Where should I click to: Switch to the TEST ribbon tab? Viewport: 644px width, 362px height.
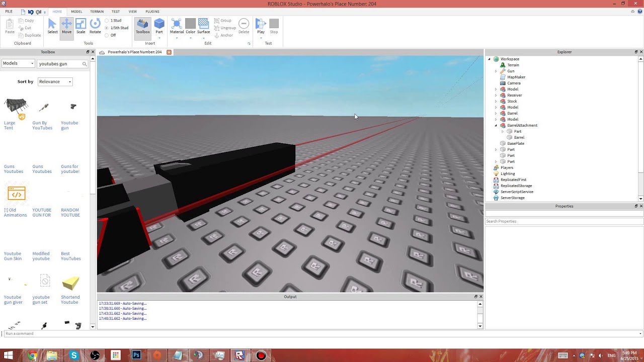(116, 12)
